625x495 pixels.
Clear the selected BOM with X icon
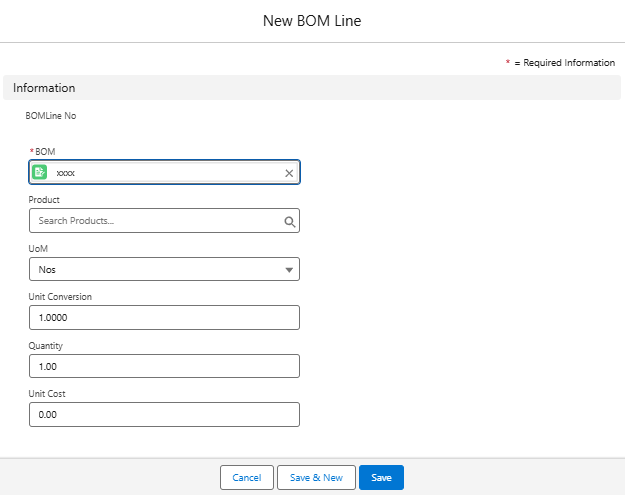pyautogui.click(x=289, y=173)
